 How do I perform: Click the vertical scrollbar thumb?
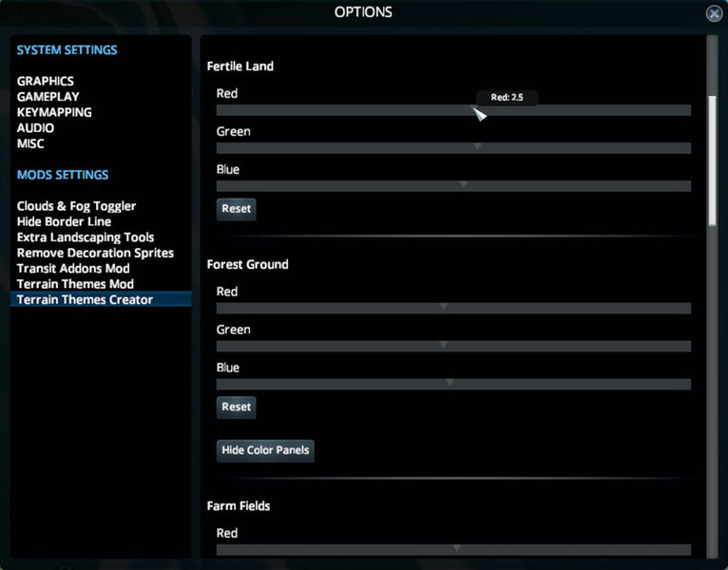pos(712,157)
